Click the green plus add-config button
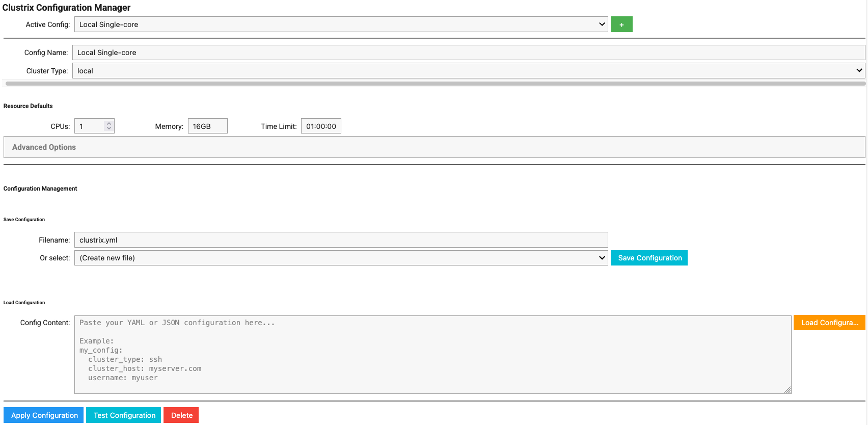868x425 pixels. 621,24
